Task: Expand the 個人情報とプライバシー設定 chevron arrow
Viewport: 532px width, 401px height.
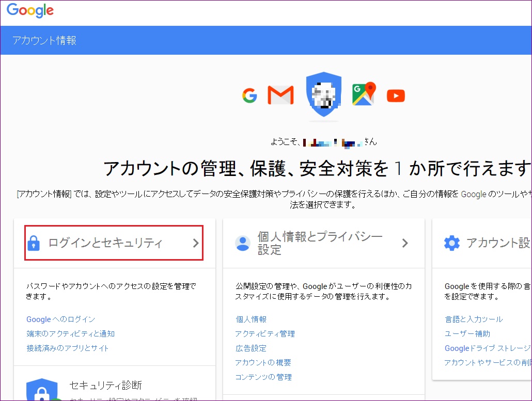Action: coord(405,243)
